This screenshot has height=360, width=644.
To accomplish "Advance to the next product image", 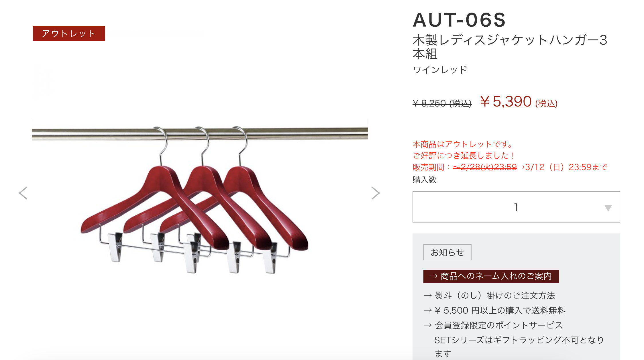I will coord(375,193).
